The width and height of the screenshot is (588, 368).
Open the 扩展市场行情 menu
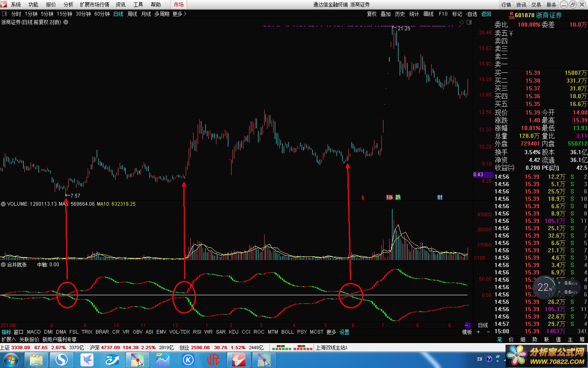pyautogui.click(x=95, y=4)
